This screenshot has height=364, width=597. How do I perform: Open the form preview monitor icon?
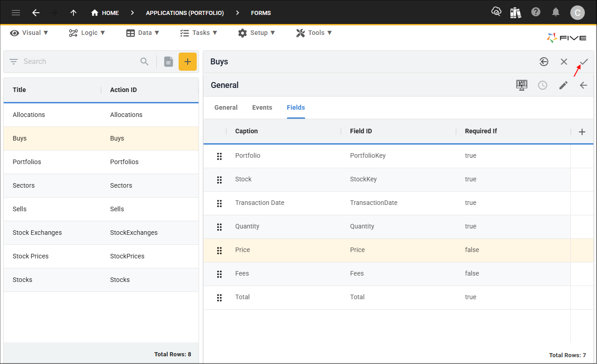(522, 85)
